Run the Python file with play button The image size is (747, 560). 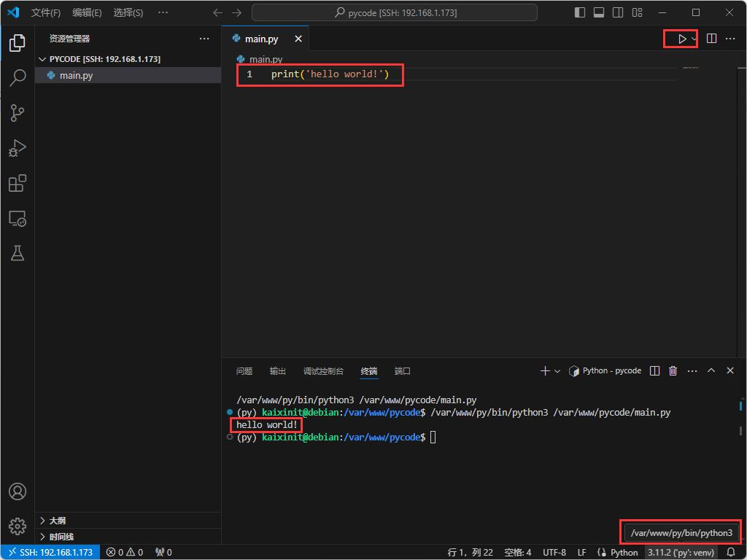[681, 39]
